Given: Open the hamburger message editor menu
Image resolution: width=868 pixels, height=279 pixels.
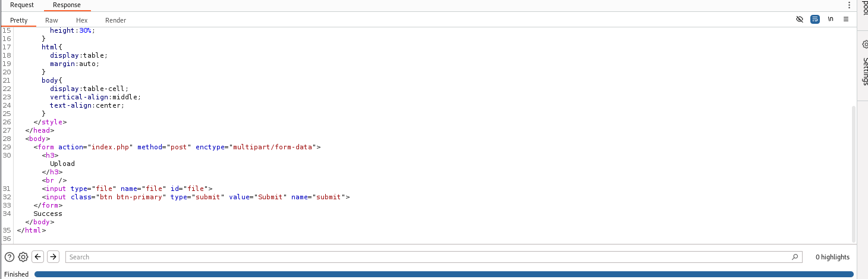Looking at the screenshot, I should [x=845, y=20].
